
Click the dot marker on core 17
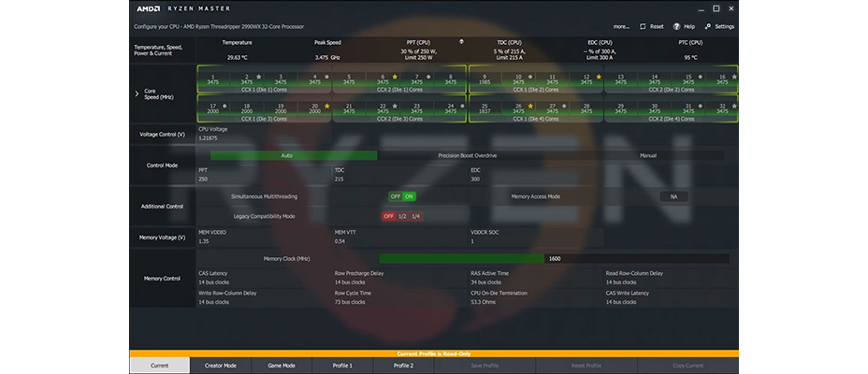coord(224,106)
